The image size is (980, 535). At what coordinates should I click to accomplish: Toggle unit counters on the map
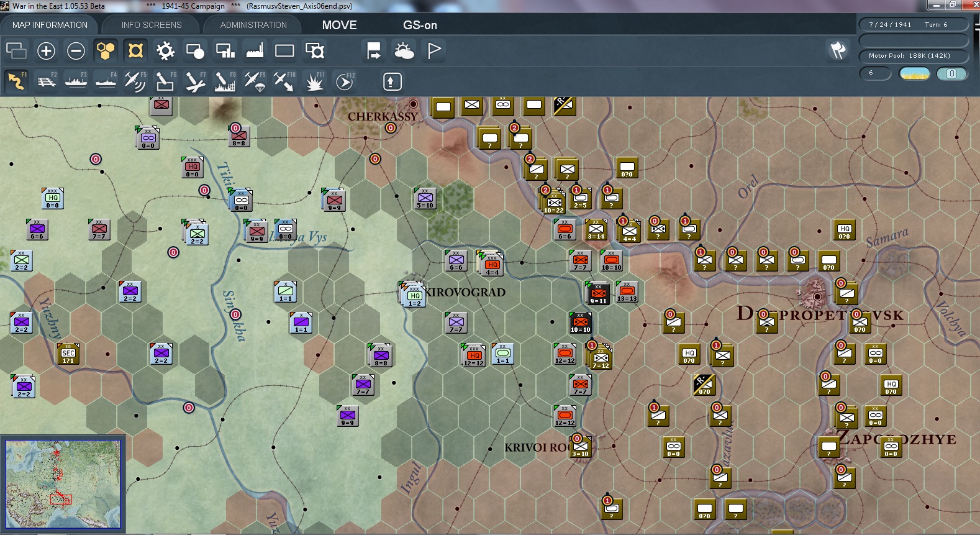point(135,50)
